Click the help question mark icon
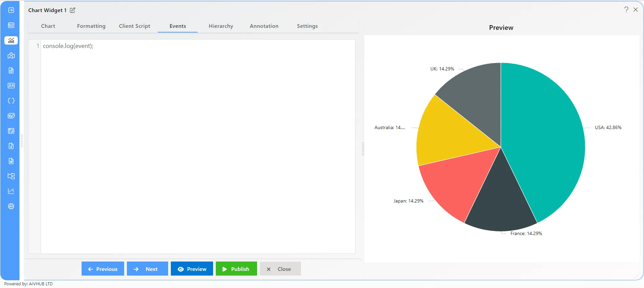 (x=626, y=10)
